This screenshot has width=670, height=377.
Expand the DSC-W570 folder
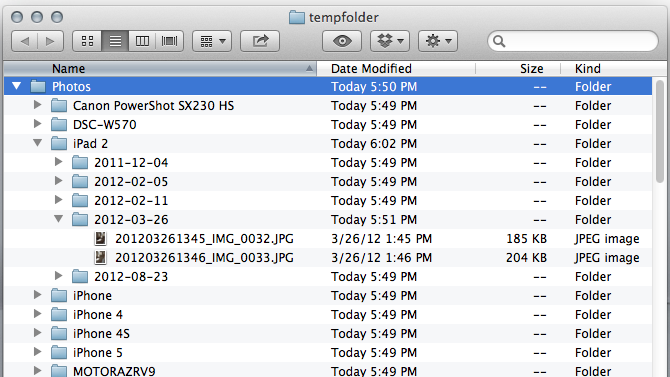click(x=38, y=124)
